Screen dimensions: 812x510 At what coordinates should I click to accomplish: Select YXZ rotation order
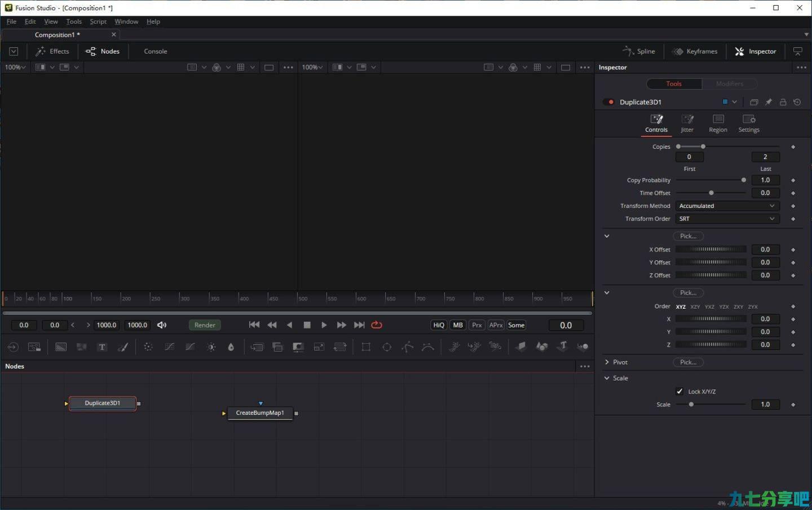709,307
